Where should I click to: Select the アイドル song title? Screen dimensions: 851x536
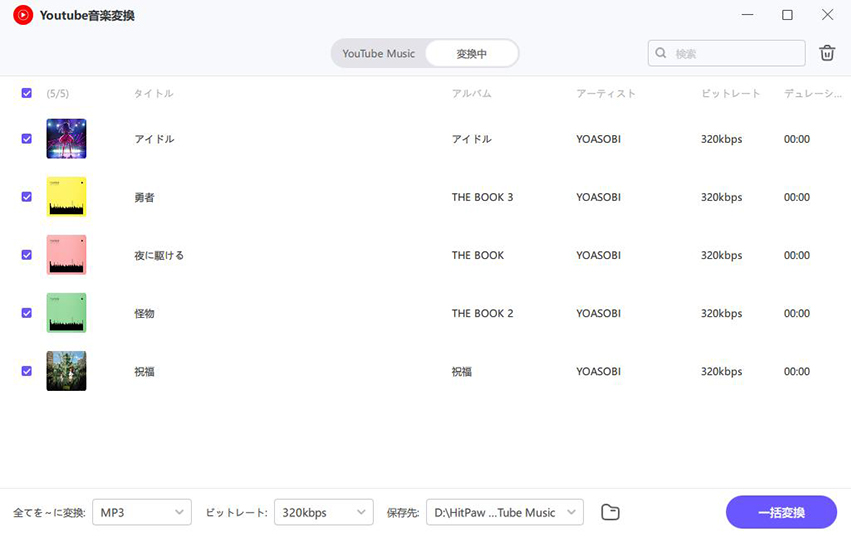155,139
